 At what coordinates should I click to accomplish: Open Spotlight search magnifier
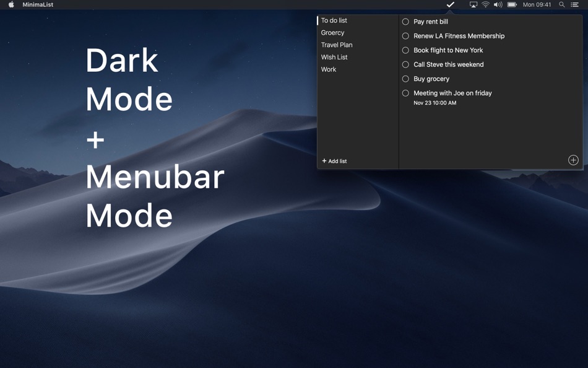coord(562,4)
